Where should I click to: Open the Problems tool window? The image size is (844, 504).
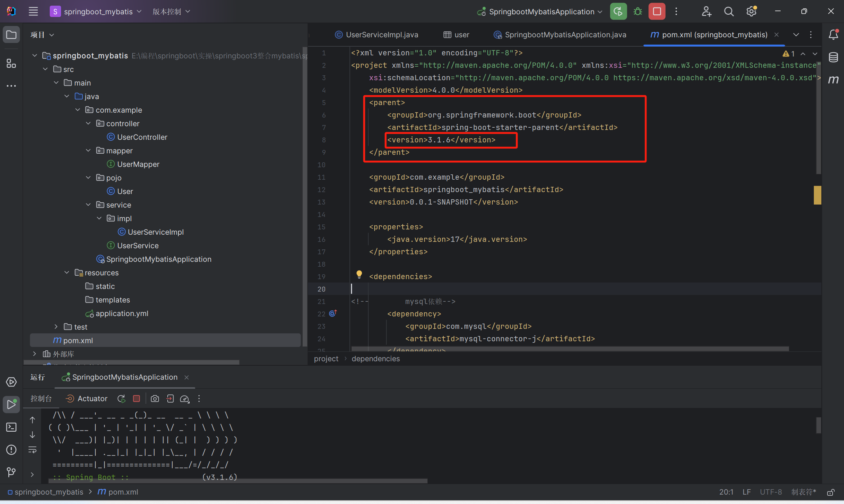point(11,450)
